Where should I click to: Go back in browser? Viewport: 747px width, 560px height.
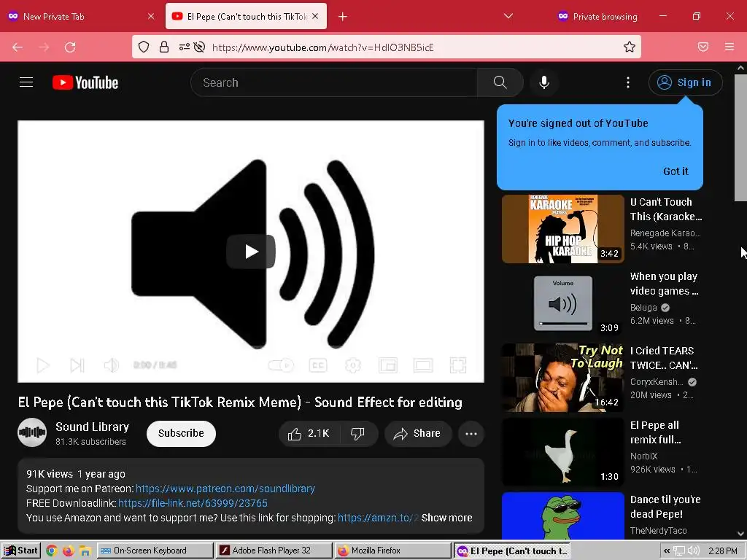(18, 47)
